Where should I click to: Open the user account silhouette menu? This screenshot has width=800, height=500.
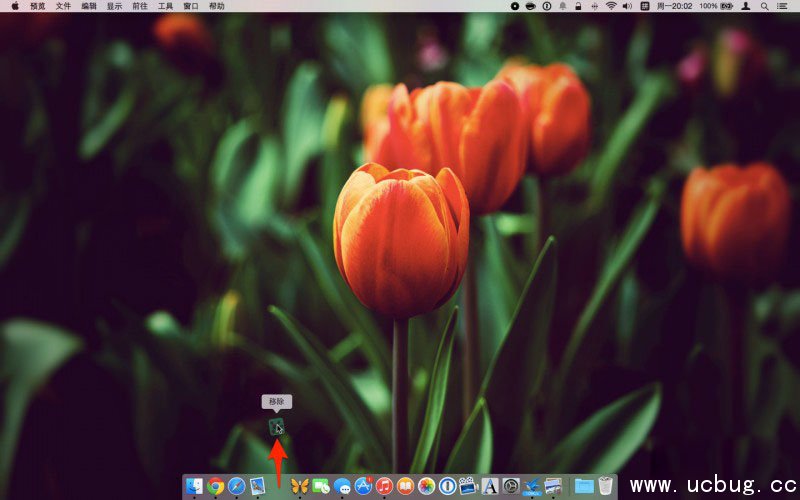[745, 6]
